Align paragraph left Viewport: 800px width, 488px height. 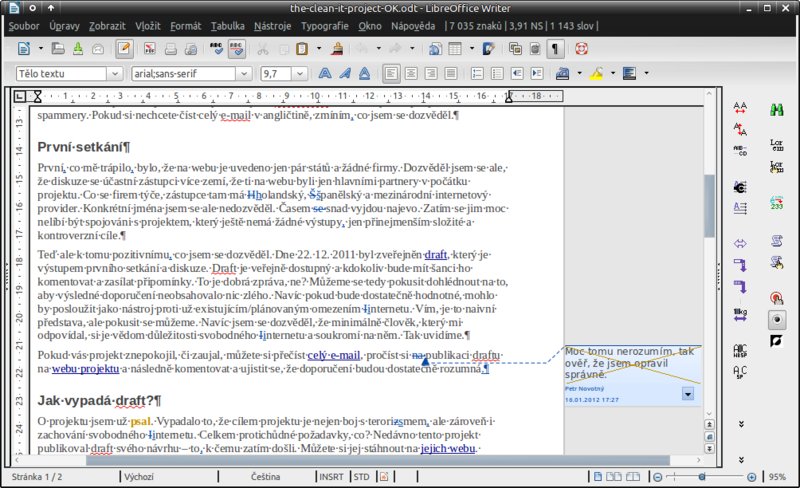pos(391,74)
